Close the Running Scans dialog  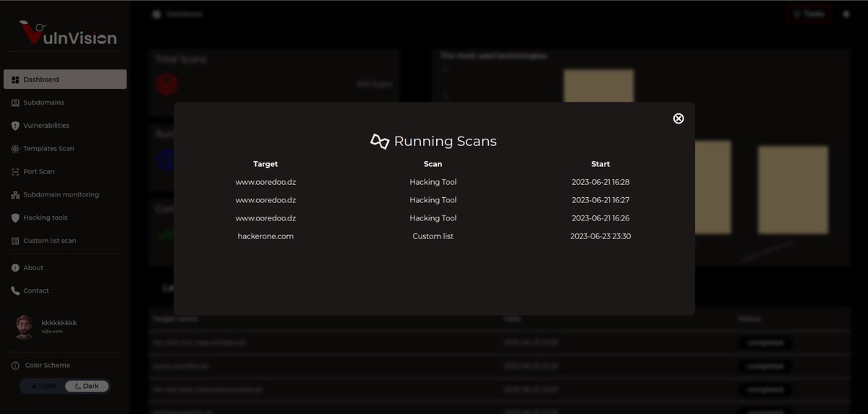point(678,118)
